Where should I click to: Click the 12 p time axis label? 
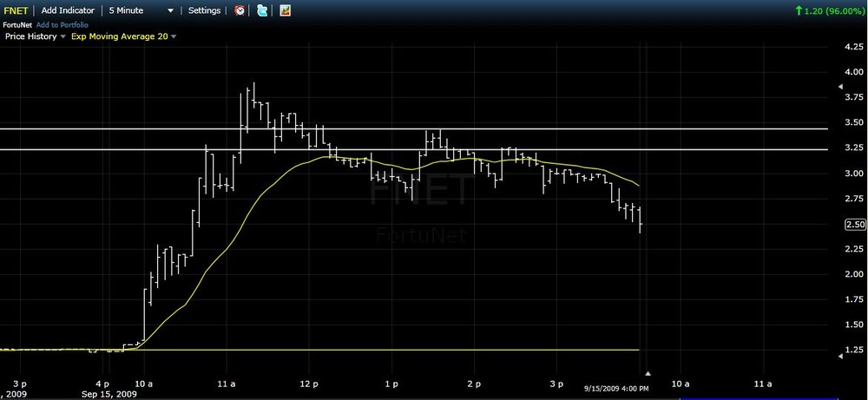click(x=309, y=384)
